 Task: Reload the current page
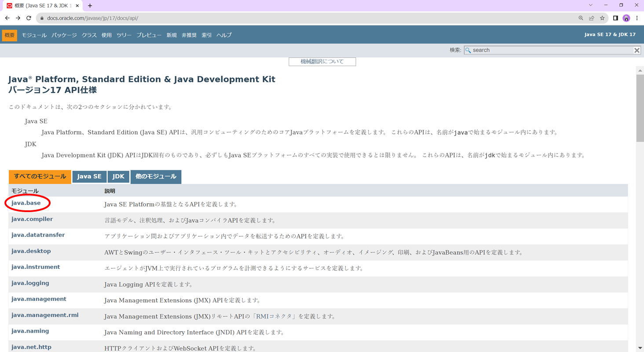[x=29, y=19]
